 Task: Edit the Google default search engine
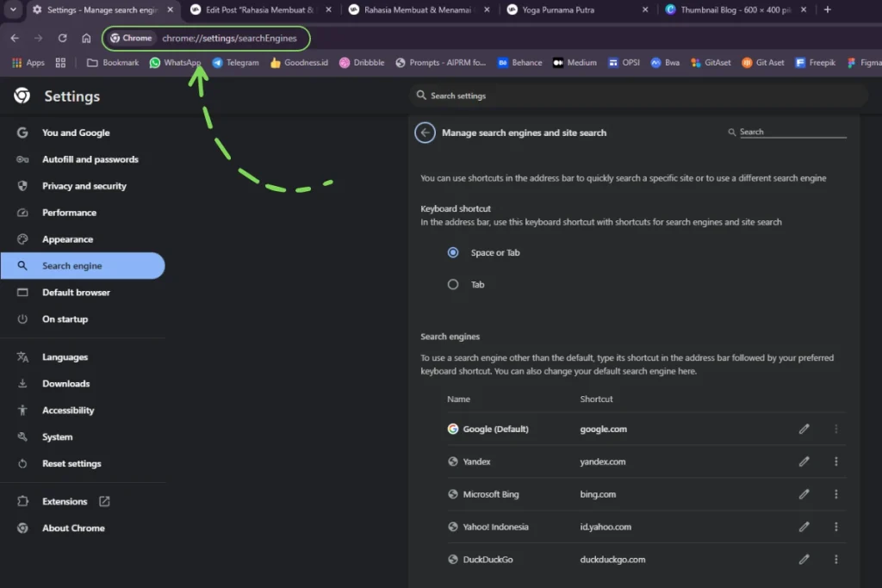pyautogui.click(x=804, y=428)
